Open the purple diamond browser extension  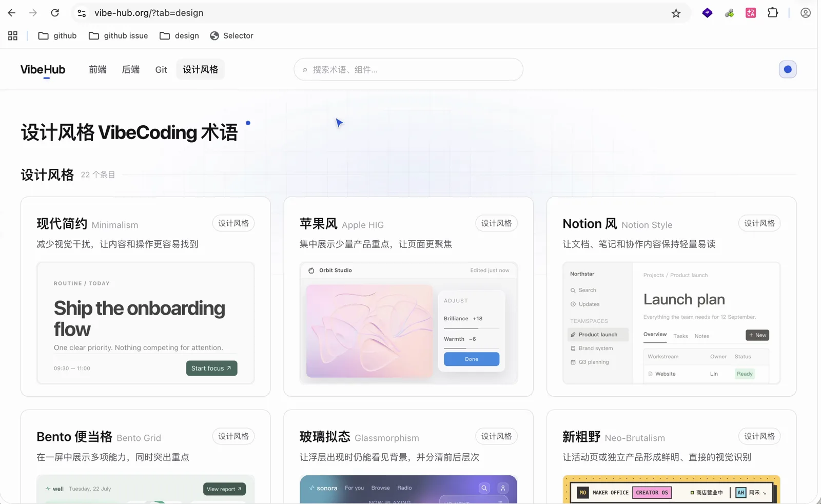pyautogui.click(x=707, y=13)
